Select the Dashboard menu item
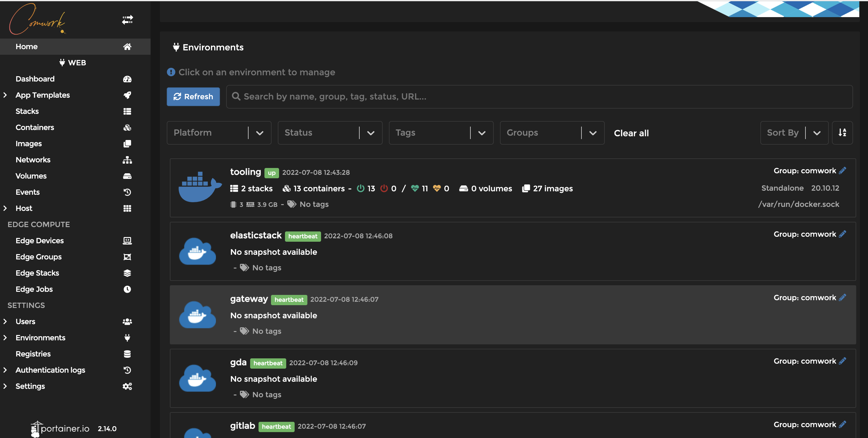This screenshot has height=438, width=868. pos(35,79)
